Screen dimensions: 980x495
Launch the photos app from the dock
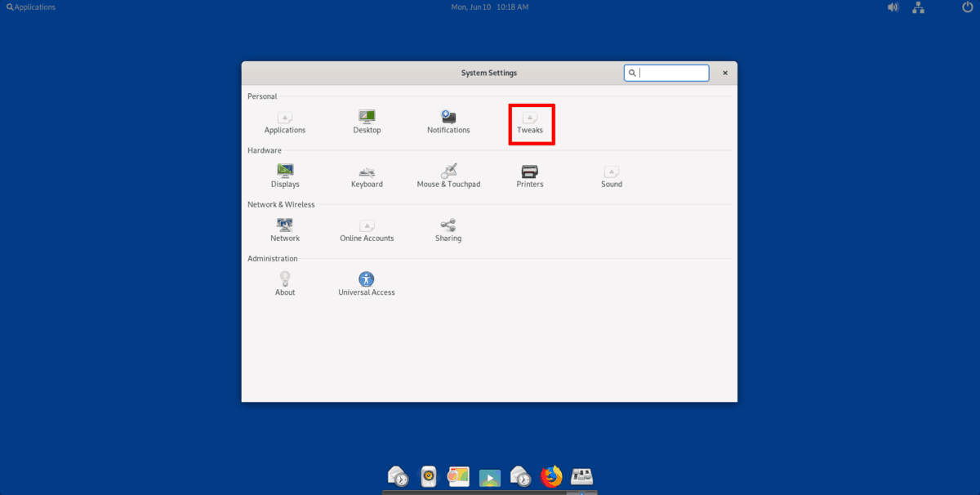458,475
